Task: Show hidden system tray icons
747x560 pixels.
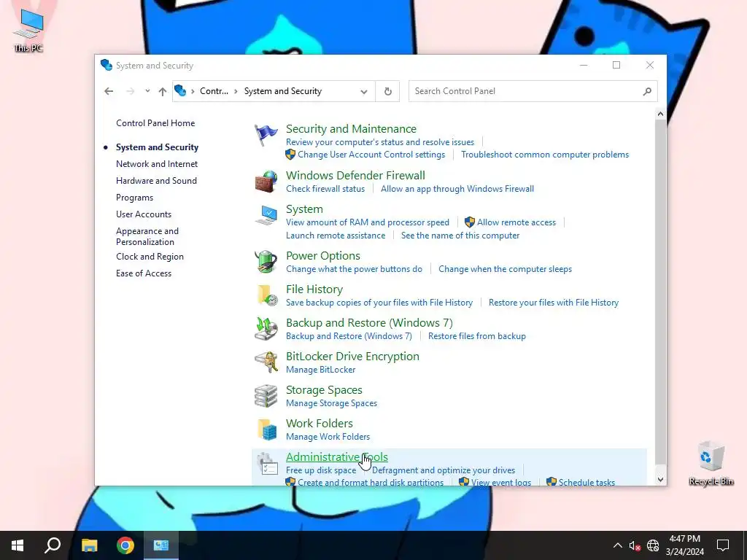Action: (x=617, y=545)
